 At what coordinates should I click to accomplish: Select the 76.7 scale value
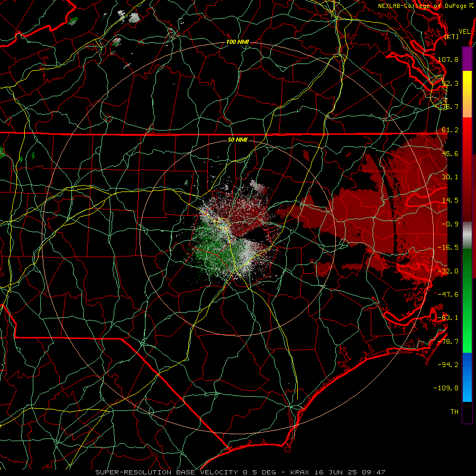tap(450, 106)
